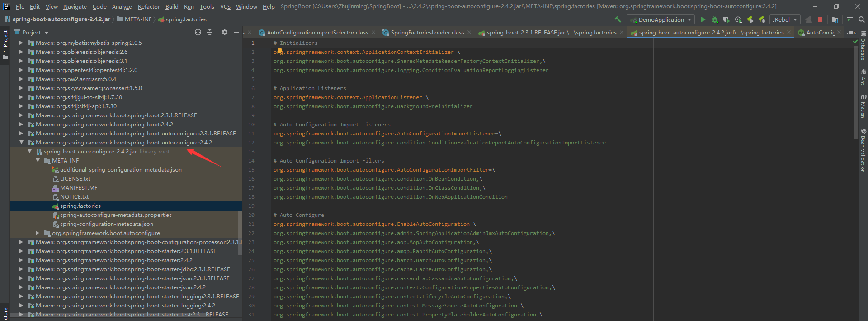Open the DemoApplication run configuration dropdown
This screenshot has width=868, height=321.
[660, 19]
